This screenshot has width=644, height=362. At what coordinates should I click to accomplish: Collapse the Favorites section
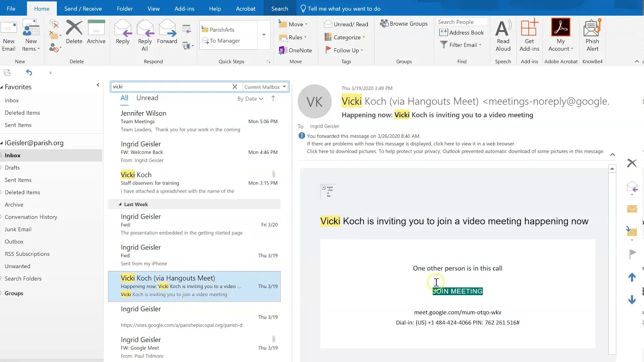[x=2, y=87]
